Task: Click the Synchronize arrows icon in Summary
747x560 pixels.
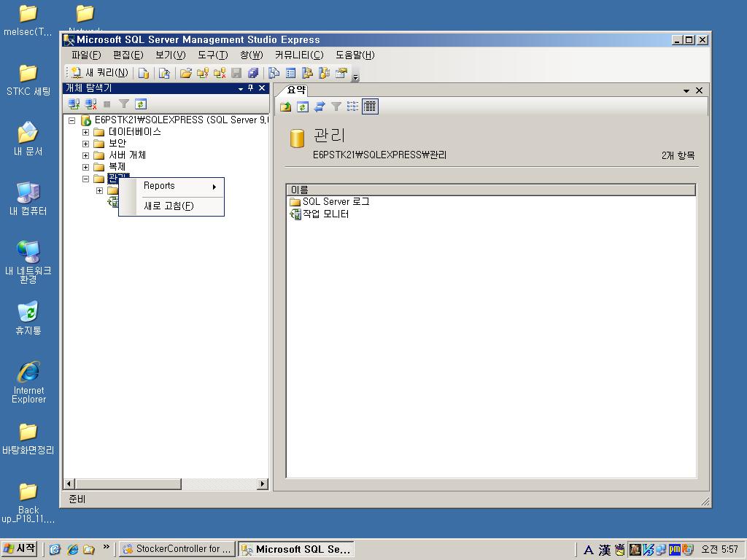Action: (x=320, y=106)
